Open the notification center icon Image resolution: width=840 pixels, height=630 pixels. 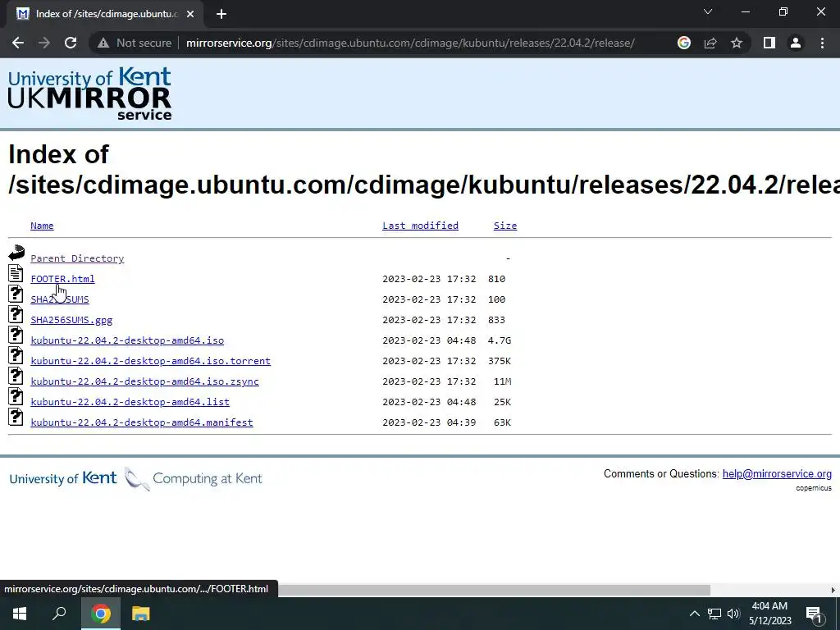click(x=814, y=614)
